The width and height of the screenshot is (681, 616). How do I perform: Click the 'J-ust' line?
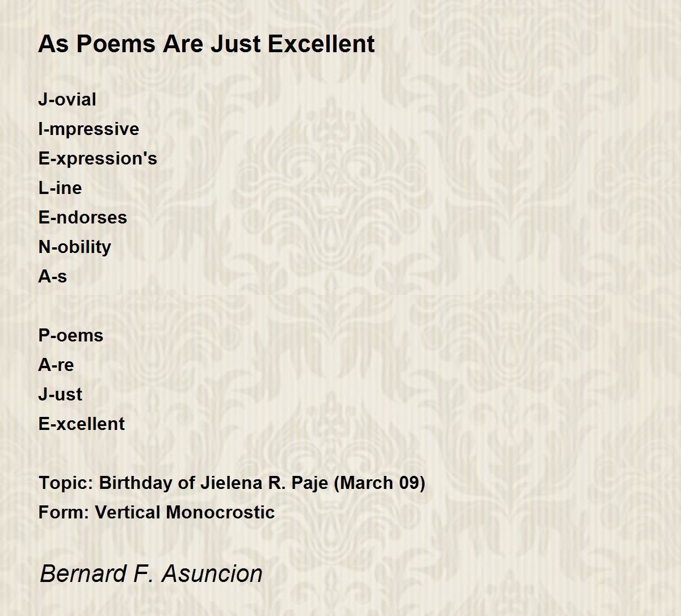click(x=60, y=394)
